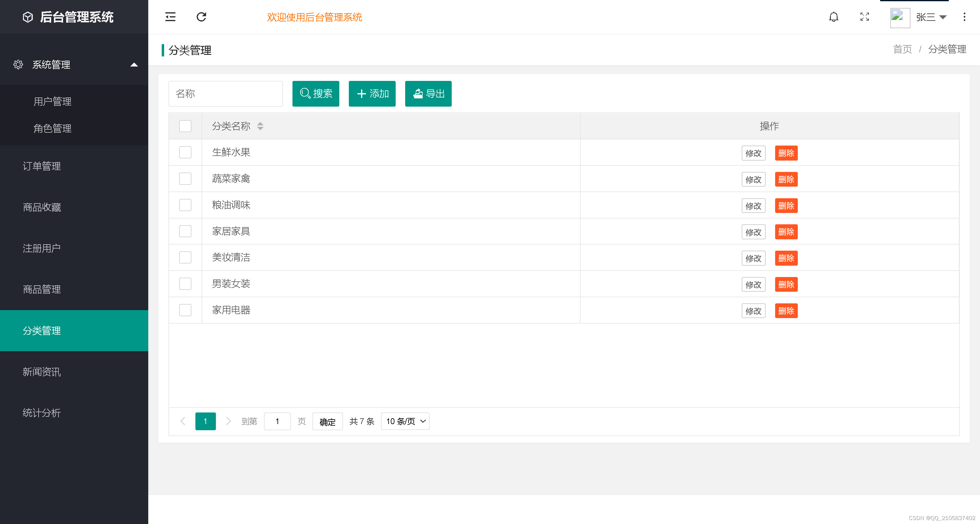Image resolution: width=980 pixels, height=524 pixels.
Task: Click the 首页 breadcrumb link
Action: tap(903, 49)
